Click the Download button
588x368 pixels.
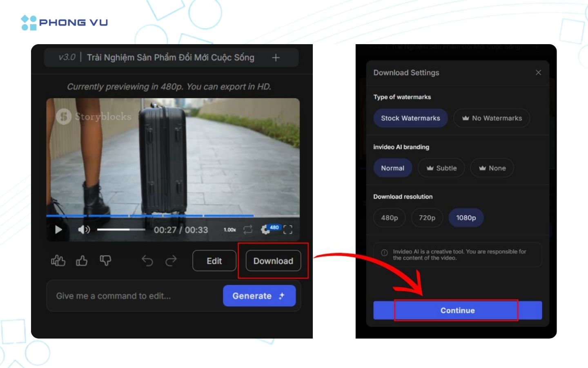coord(273,261)
